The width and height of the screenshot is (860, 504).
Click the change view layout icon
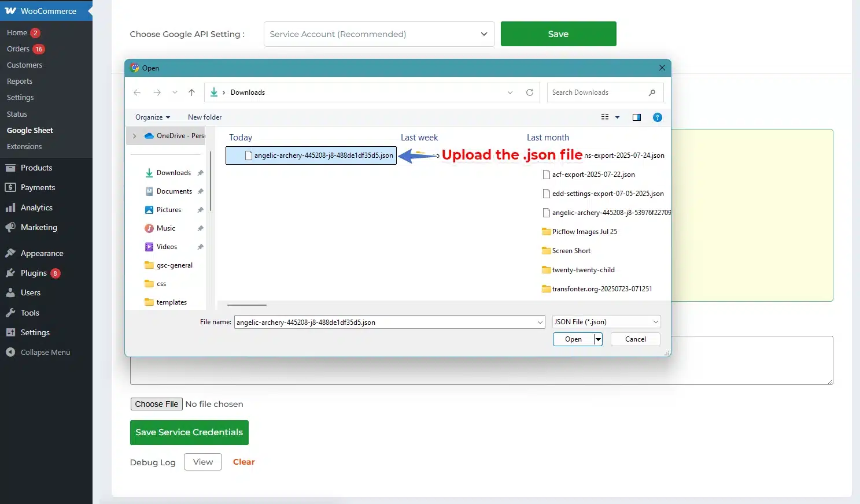(605, 117)
